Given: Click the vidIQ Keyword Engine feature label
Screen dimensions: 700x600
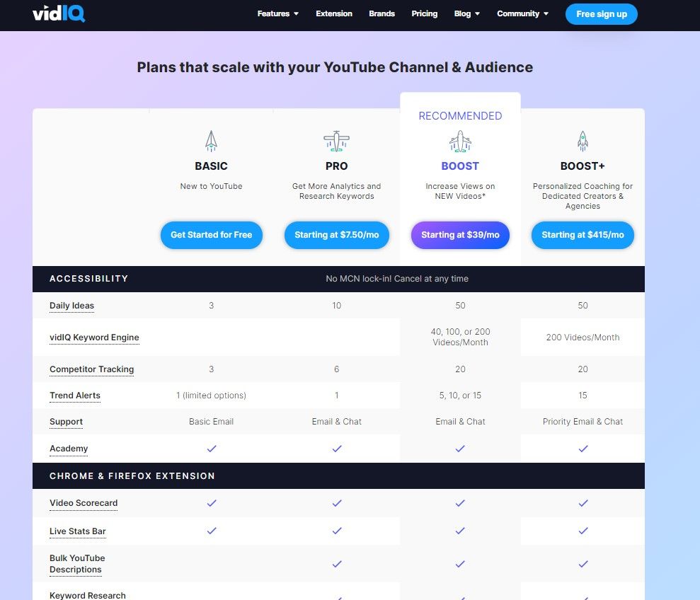Looking at the screenshot, I should coord(94,337).
